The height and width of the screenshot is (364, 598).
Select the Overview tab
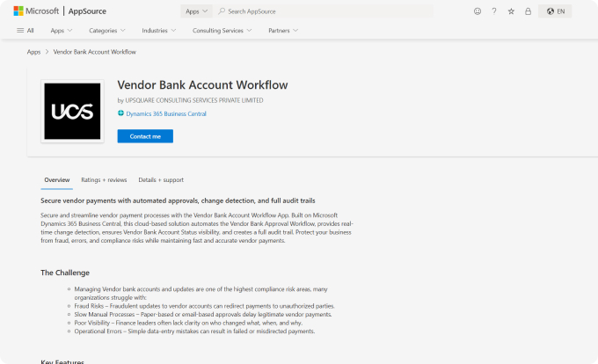pyautogui.click(x=57, y=179)
